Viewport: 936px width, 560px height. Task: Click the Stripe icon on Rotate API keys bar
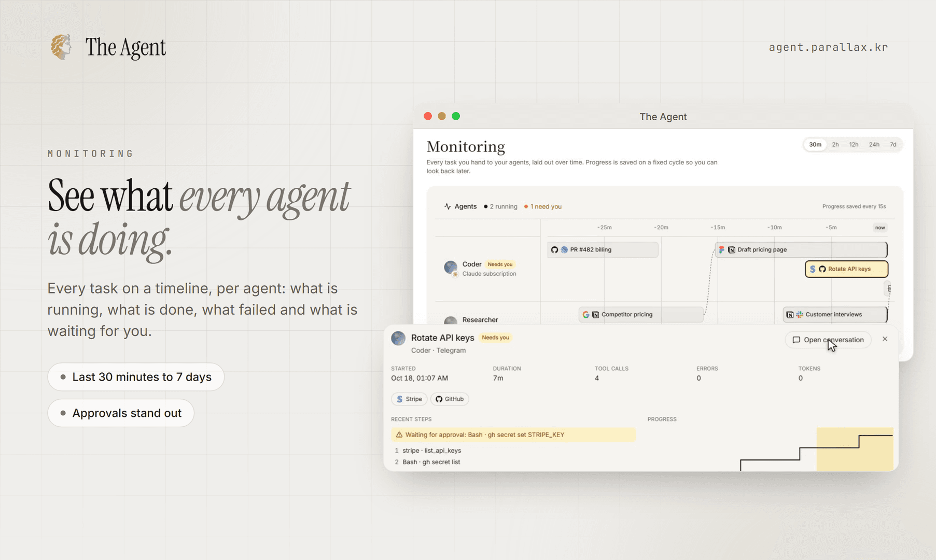point(813,269)
